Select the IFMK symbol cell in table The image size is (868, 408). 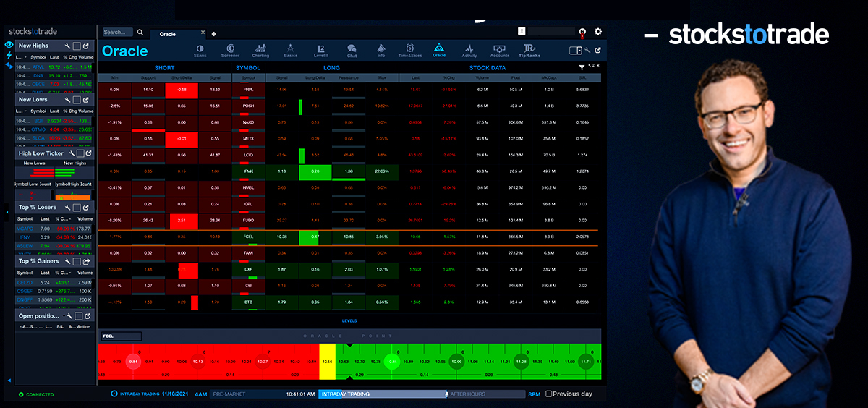tap(248, 171)
